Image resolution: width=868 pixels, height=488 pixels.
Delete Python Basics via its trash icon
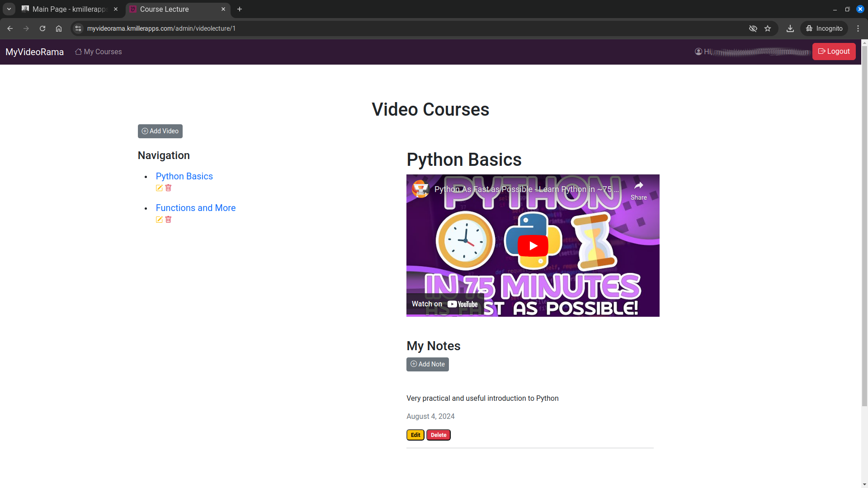[168, 188]
